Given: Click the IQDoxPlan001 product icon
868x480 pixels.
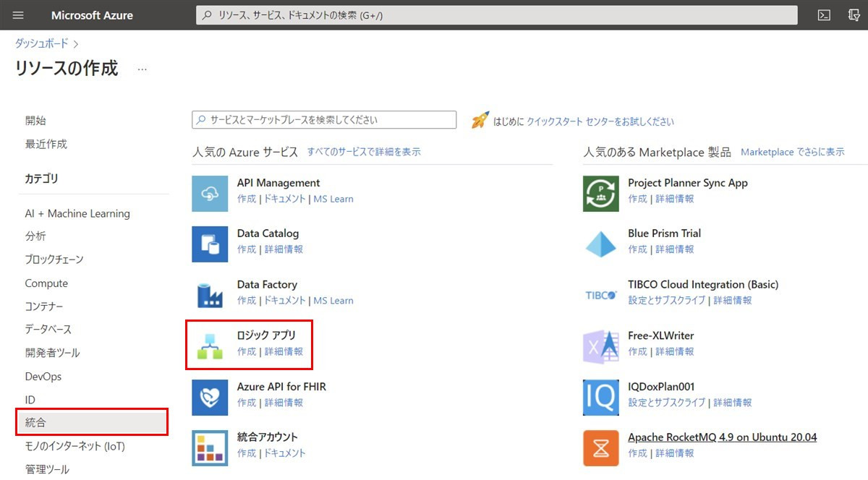Looking at the screenshot, I should [x=601, y=397].
